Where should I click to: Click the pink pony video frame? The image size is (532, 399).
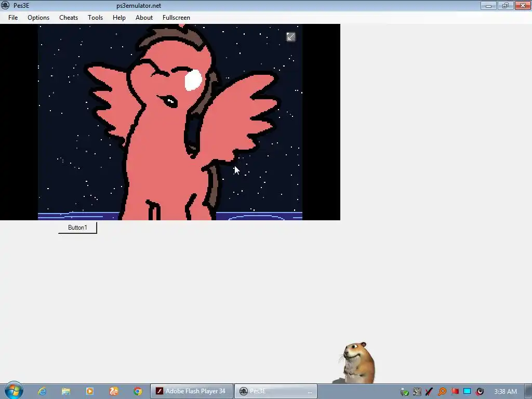click(x=170, y=122)
